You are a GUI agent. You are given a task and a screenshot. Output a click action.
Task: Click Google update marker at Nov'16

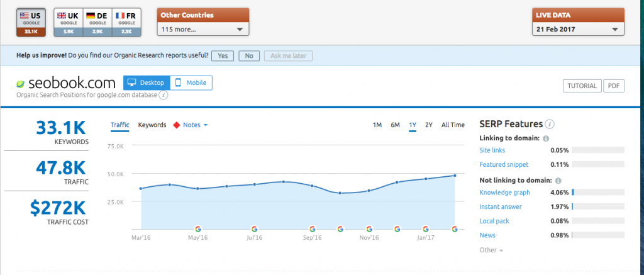click(369, 229)
